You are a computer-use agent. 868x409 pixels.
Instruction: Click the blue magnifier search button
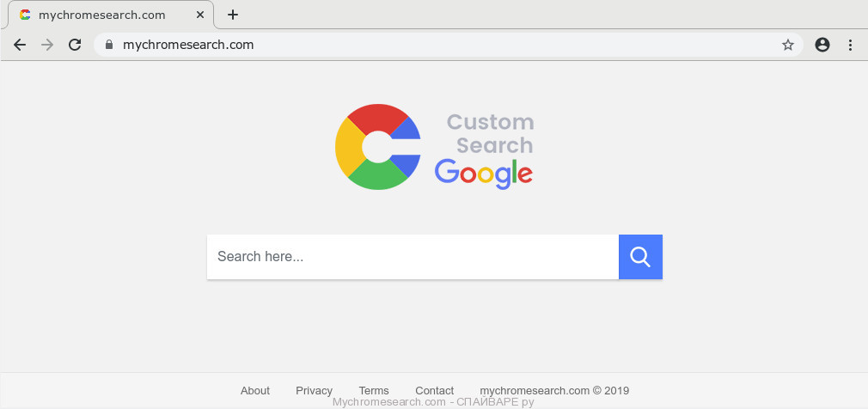coord(640,257)
